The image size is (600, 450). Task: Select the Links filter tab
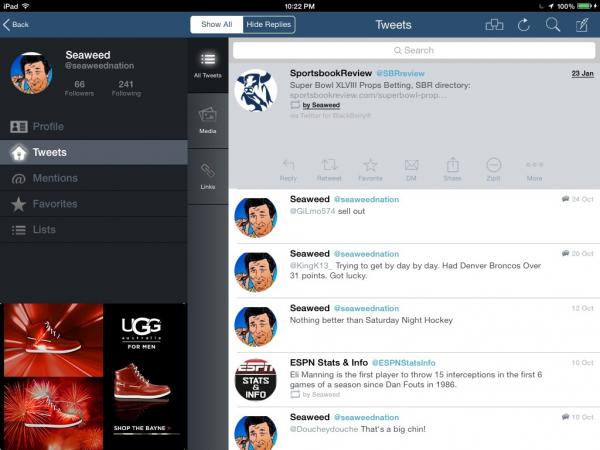coord(207,175)
